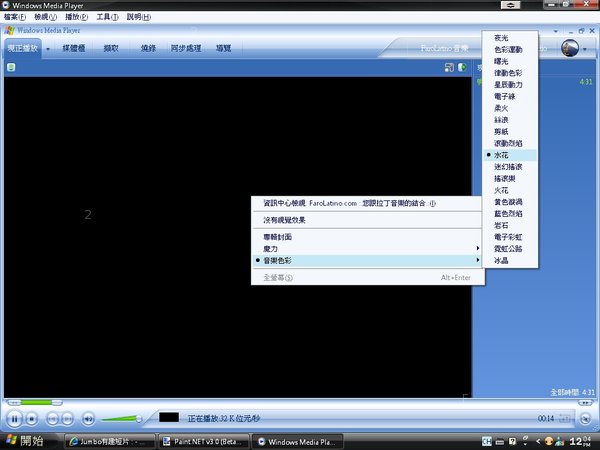Select 律動色彩 visualization
Screen dimensions: 600x450
[x=510, y=73]
